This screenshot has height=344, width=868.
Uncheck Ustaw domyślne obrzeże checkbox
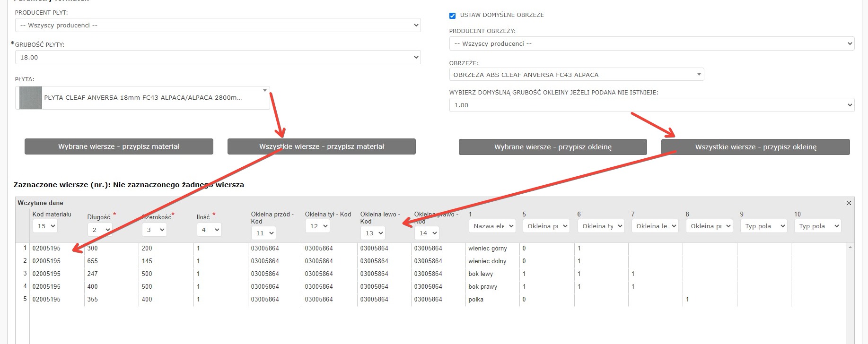coord(452,16)
